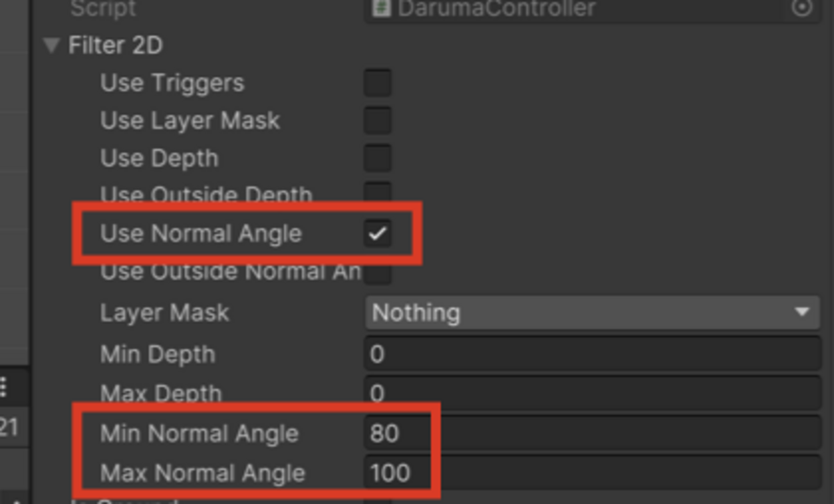
Task: Toggle the Use Outside Normal Angle checkbox
Action: click(377, 274)
